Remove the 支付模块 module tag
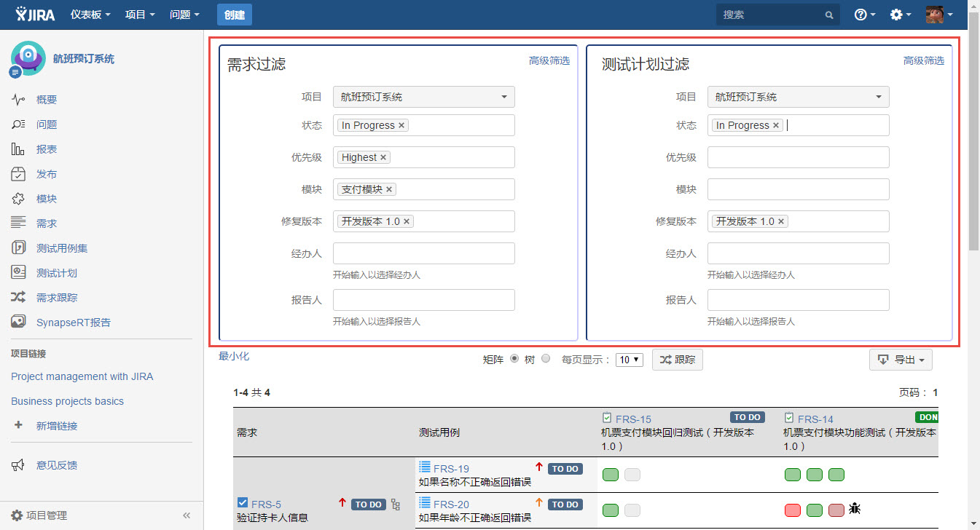 click(389, 189)
